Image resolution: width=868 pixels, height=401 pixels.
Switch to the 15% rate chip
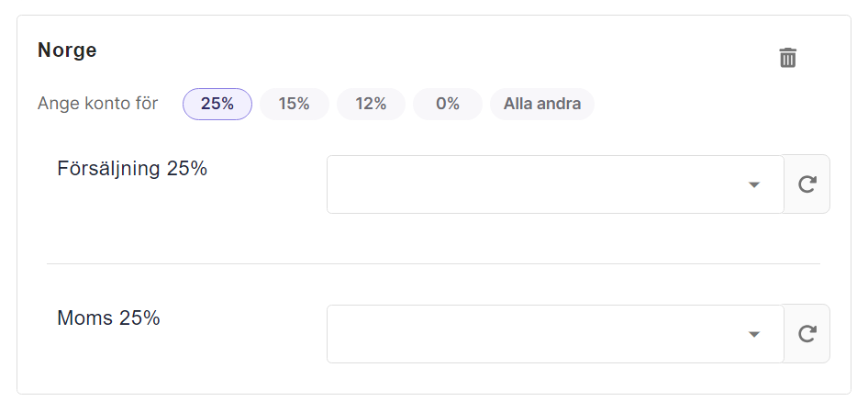tap(295, 104)
